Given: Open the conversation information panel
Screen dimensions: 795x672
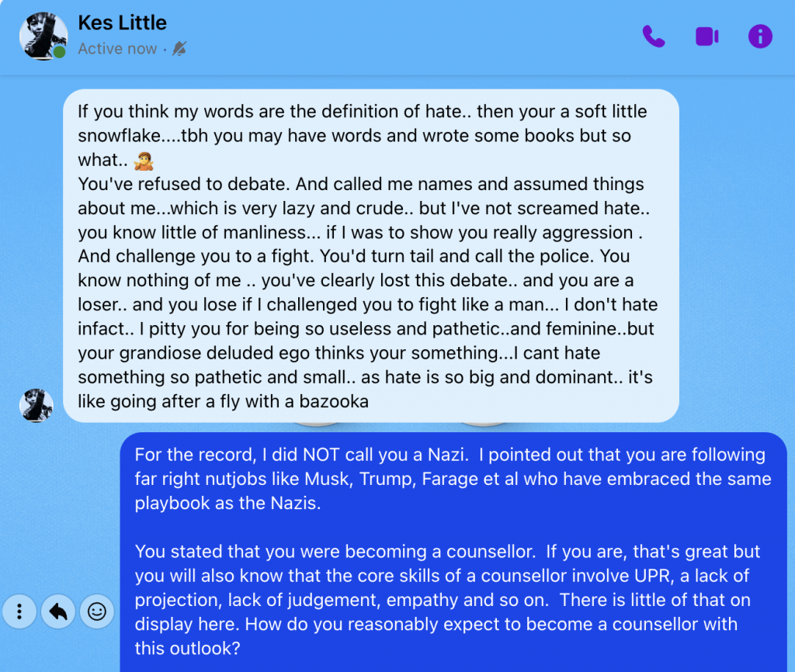Looking at the screenshot, I should (x=760, y=36).
